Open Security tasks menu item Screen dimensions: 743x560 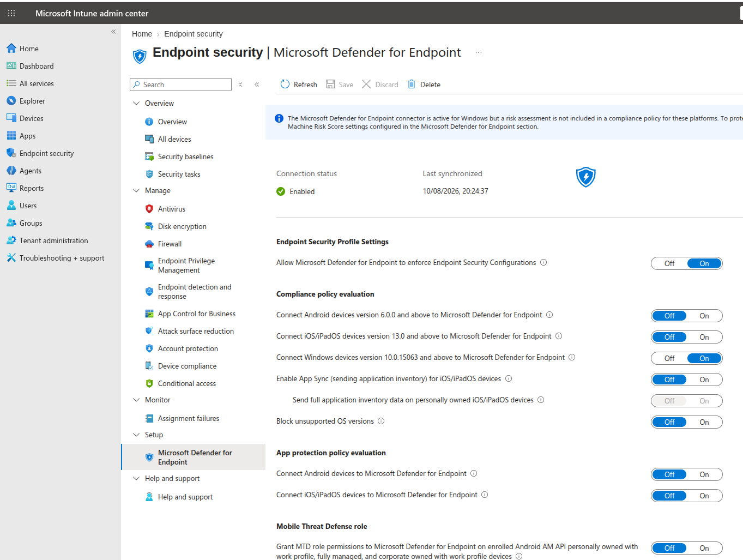click(179, 174)
